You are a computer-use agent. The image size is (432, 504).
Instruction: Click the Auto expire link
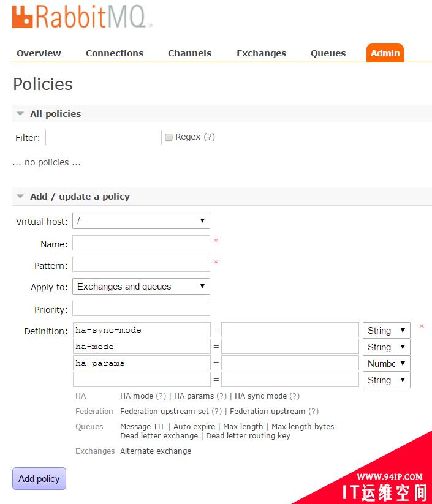(x=194, y=427)
